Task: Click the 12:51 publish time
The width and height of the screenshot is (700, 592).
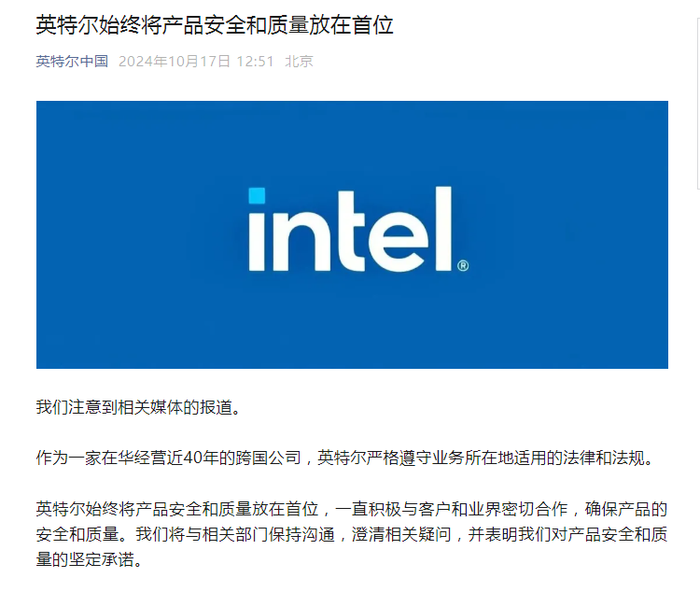Action: [255, 62]
